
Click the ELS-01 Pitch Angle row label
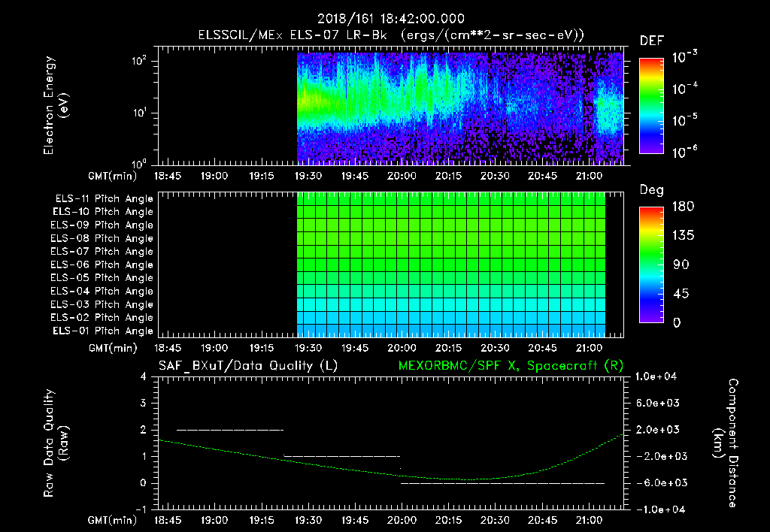tap(103, 331)
